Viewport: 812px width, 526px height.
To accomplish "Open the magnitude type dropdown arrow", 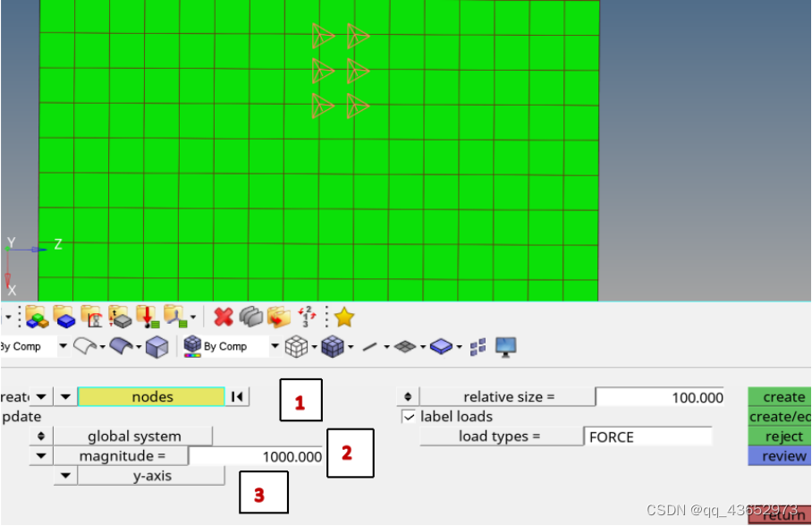I will 41,456.
